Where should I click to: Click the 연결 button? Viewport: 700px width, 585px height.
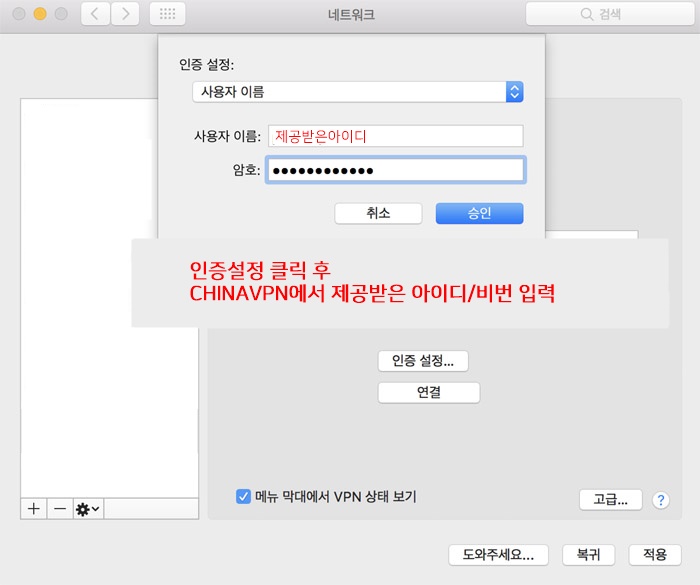[x=428, y=392]
